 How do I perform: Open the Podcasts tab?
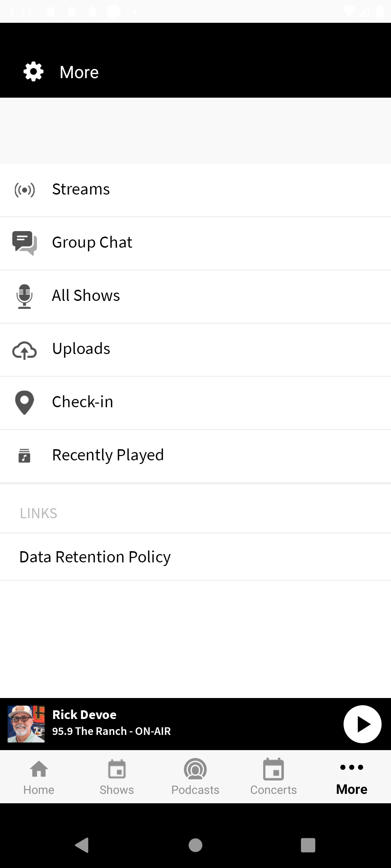(195, 777)
